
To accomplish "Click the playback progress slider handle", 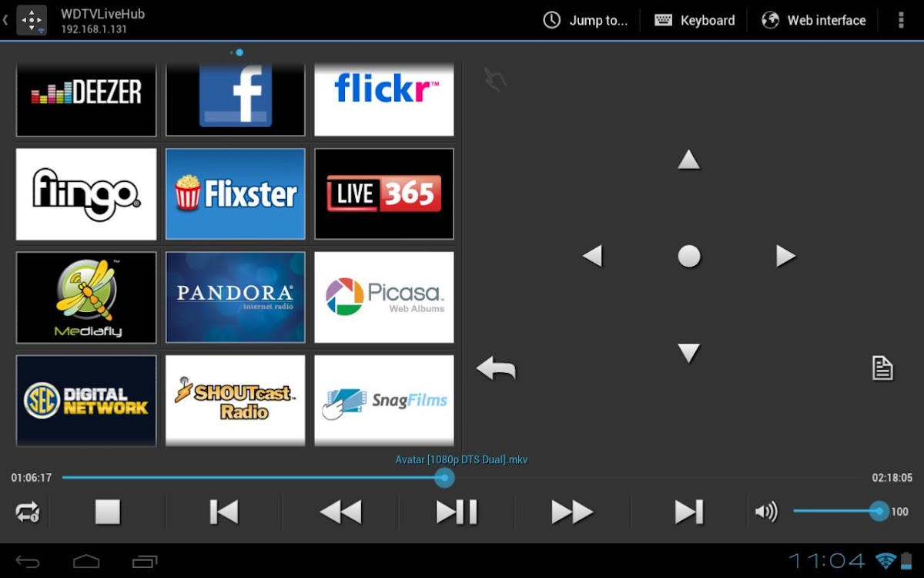I will point(444,478).
